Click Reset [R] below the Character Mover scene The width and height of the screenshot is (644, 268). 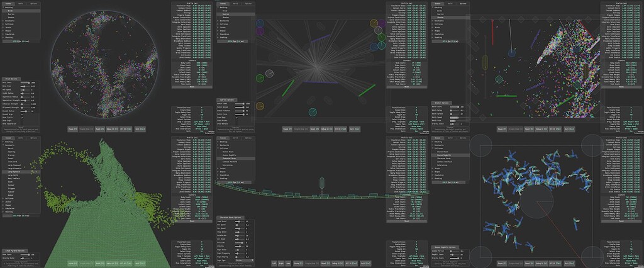325,263
